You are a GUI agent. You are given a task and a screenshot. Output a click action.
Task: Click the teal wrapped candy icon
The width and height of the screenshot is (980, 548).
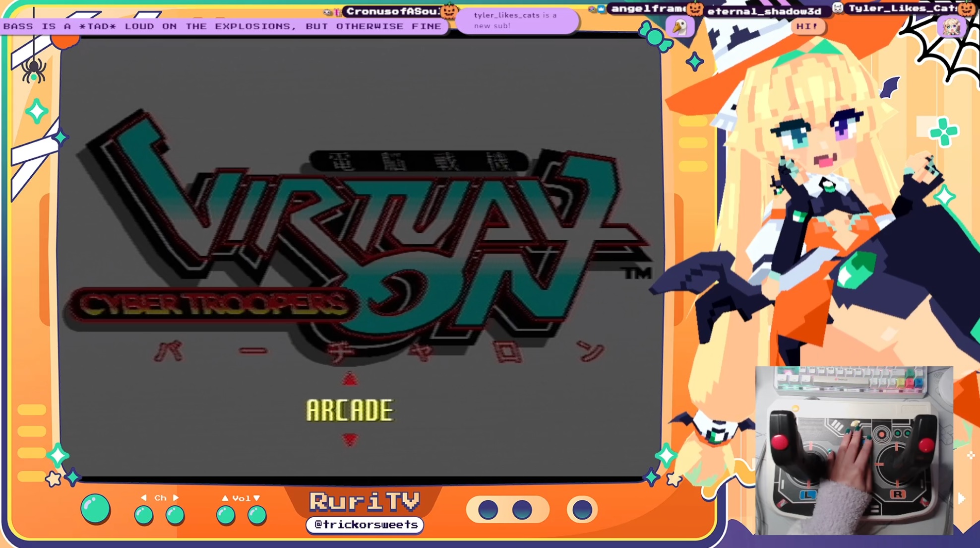655,37
